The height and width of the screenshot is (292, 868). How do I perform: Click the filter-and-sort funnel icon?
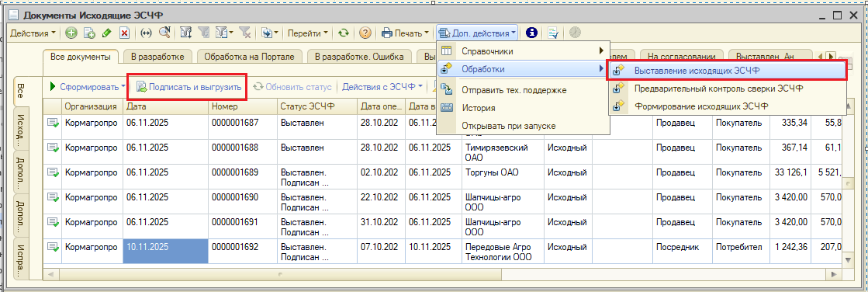[x=186, y=33]
